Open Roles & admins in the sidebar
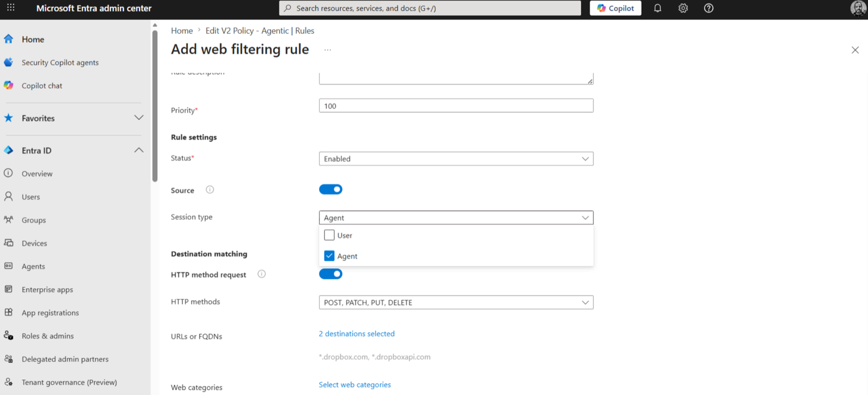868x395 pixels. [x=48, y=336]
